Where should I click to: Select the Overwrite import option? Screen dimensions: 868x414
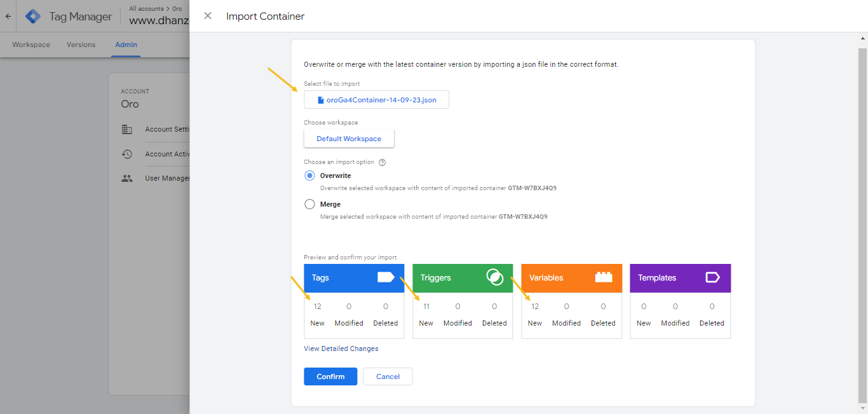click(x=309, y=176)
